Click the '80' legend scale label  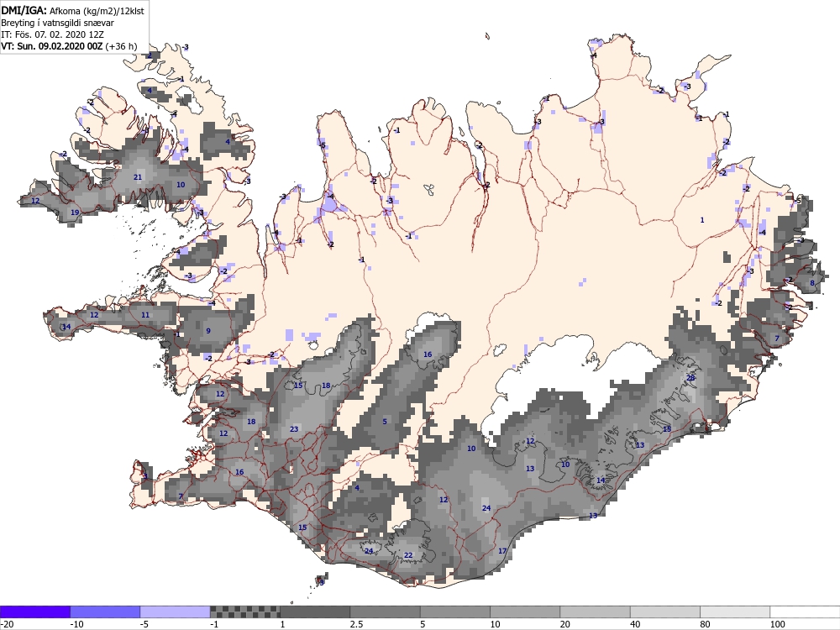706,624
